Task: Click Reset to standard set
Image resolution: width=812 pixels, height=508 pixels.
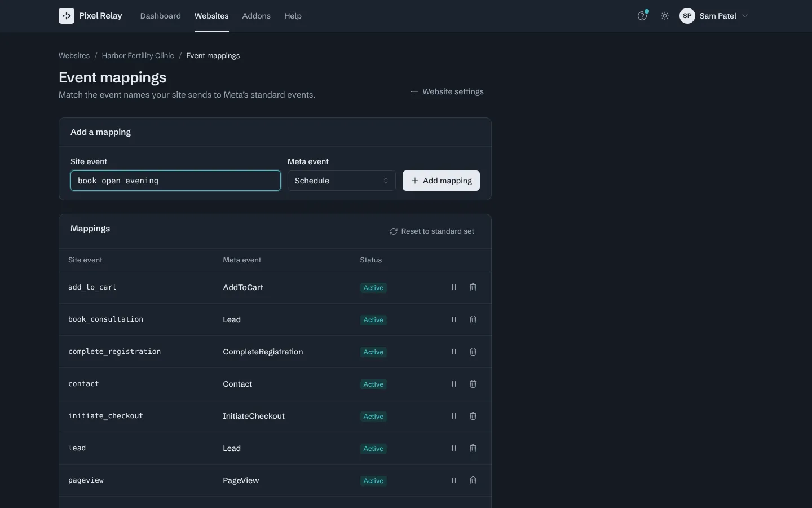Action: [432, 231]
